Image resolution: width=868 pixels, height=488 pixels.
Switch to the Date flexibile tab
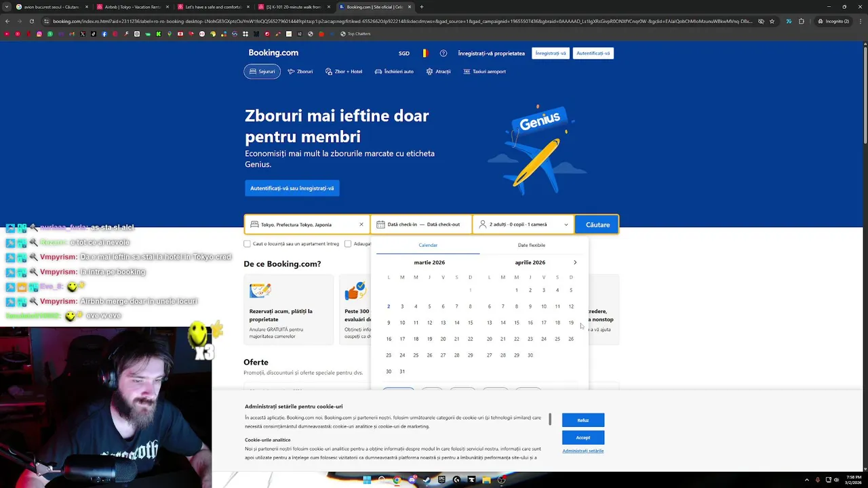pyautogui.click(x=532, y=245)
